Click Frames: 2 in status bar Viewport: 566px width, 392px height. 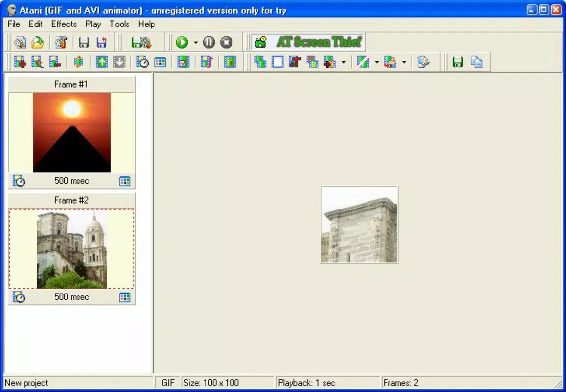401,383
